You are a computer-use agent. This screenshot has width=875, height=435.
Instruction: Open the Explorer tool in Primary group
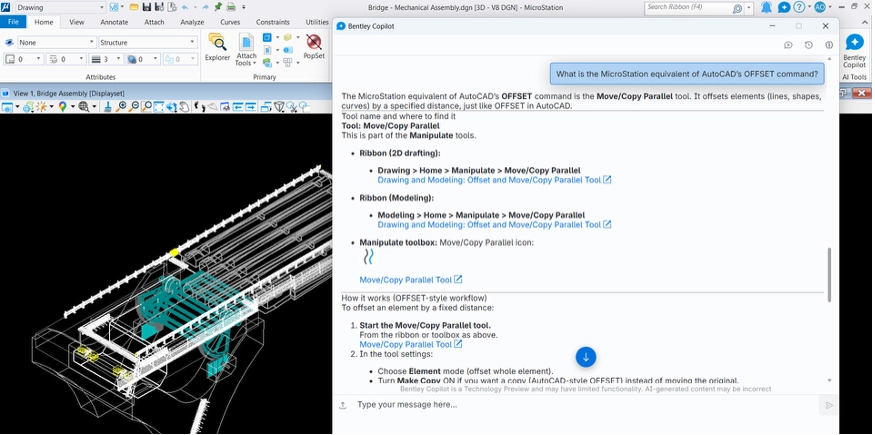217,47
